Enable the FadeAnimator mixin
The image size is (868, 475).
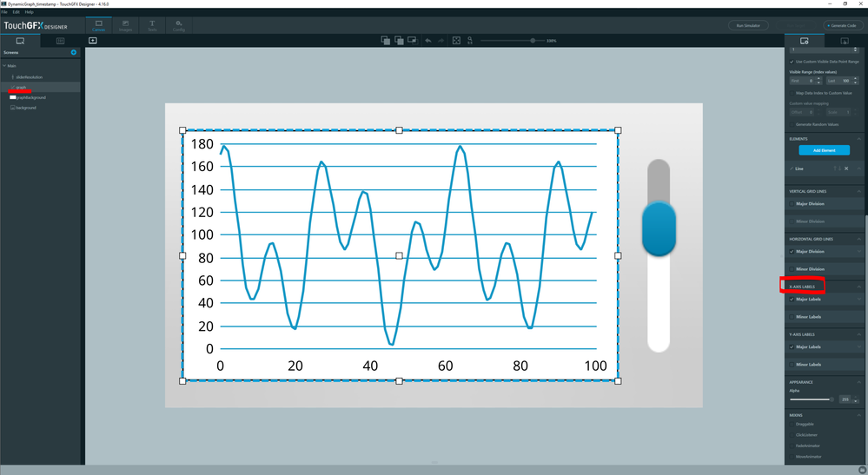click(792, 445)
